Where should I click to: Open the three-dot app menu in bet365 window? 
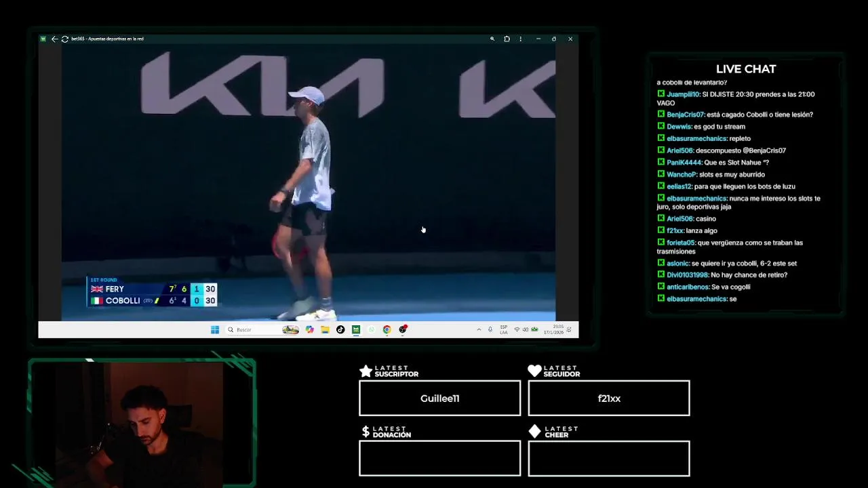[x=521, y=39]
